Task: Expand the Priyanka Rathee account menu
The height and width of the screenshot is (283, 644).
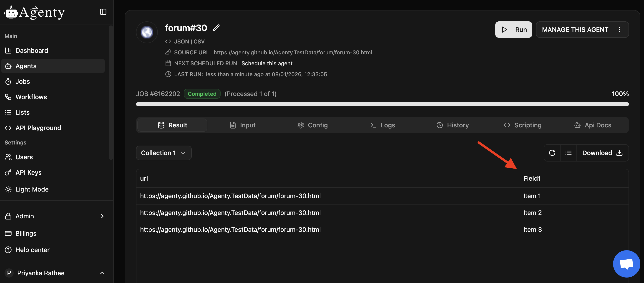Action: coord(102,273)
